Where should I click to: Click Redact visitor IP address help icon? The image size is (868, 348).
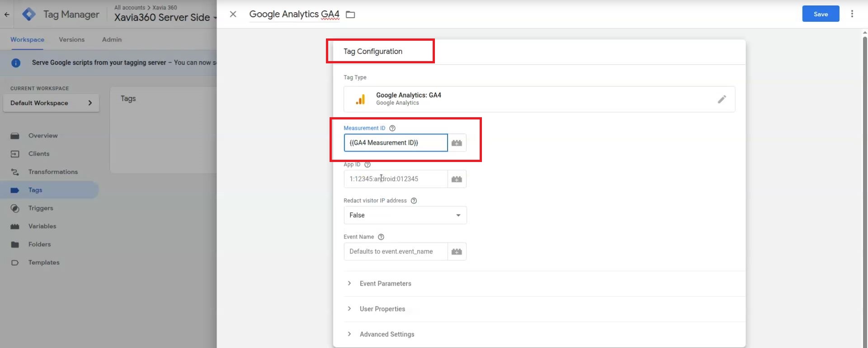pyautogui.click(x=414, y=200)
